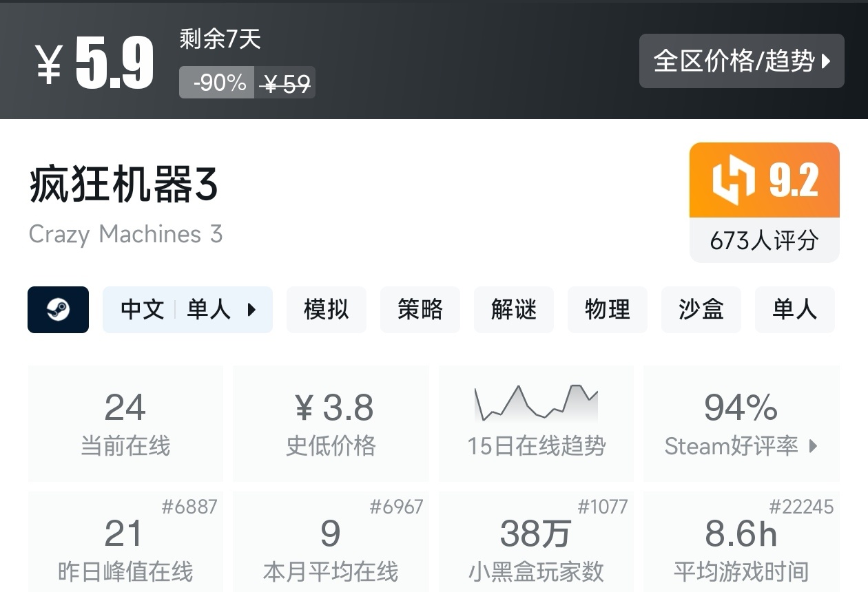The width and height of the screenshot is (868, 592).
Task: Click the Steam platform icon
Action: pyautogui.click(x=58, y=310)
